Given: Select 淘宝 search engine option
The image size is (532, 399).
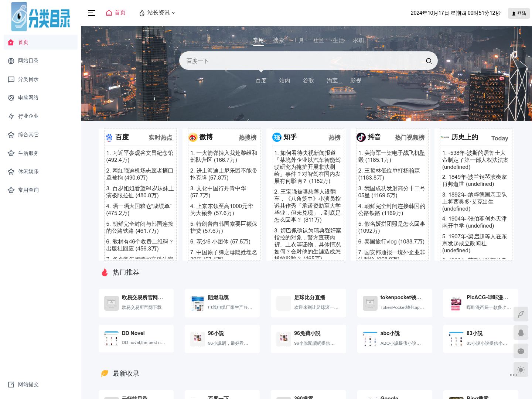Looking at the screenshot, I should coord(332,81).
